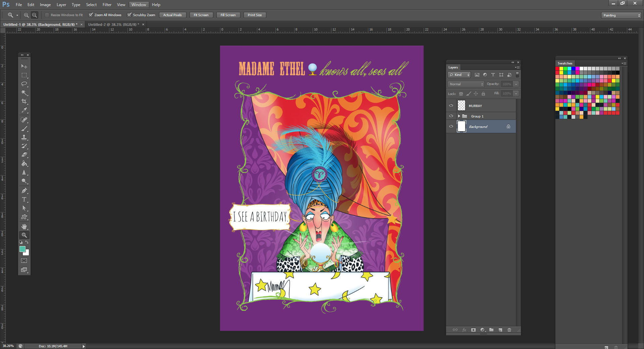Viewport: 644px width, 349px height.
Task: Select the Dodge tool
Action: 24,181
